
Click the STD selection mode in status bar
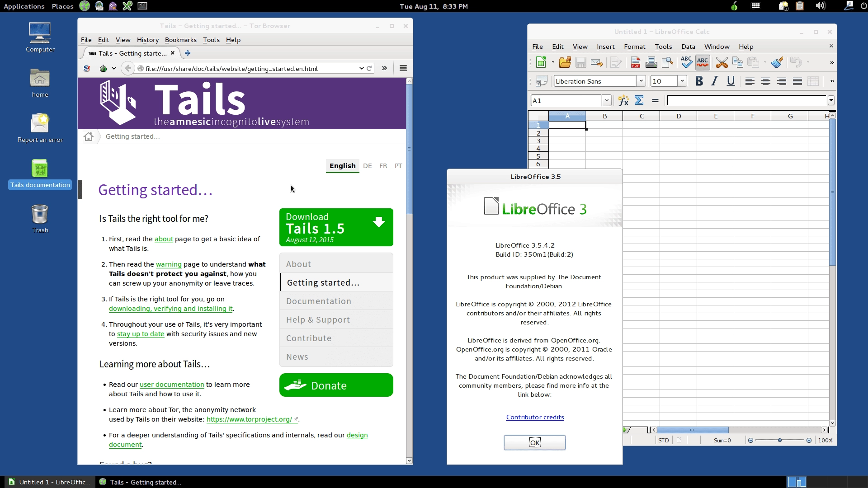tap(663, 441)
